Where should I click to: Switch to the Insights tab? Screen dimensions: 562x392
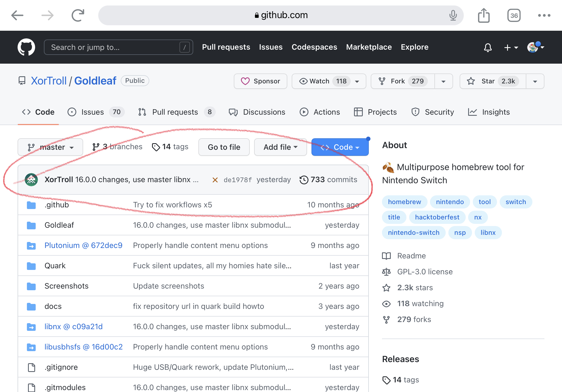pos(489,112)
